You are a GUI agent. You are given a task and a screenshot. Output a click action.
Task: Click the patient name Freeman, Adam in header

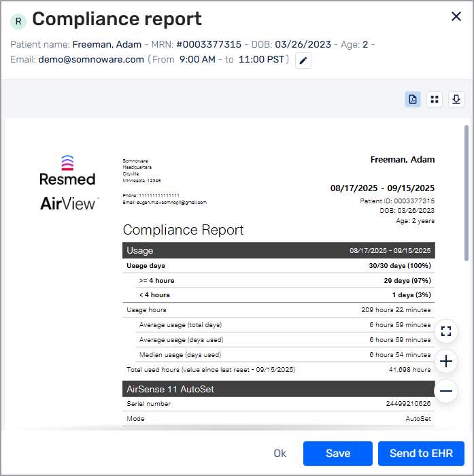point(107,45)
